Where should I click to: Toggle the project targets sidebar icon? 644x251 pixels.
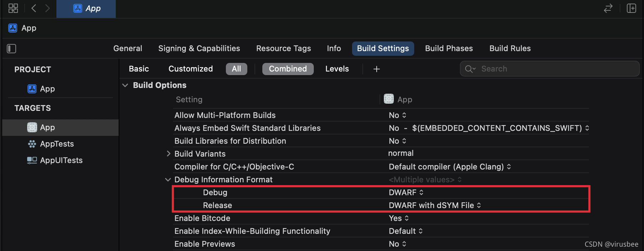pyautogui.click(x=11, y=49)
